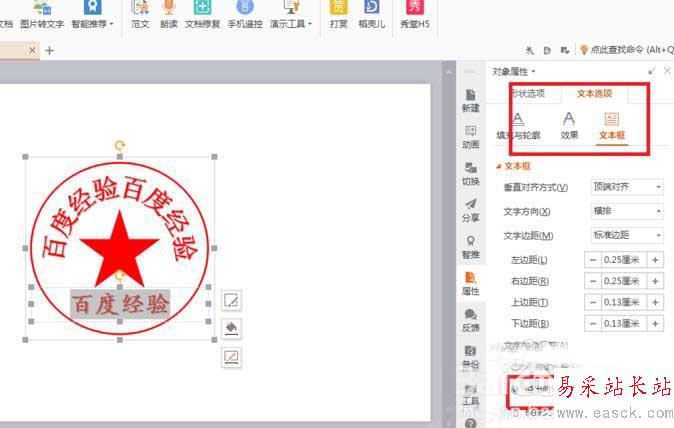Decrease 右边距 with minus button

593,281
